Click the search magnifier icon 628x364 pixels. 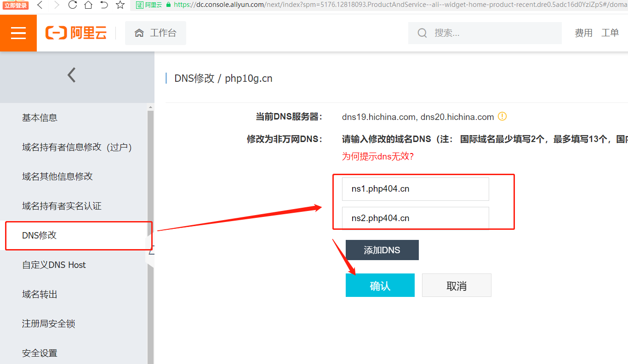[x=422, y=33]
